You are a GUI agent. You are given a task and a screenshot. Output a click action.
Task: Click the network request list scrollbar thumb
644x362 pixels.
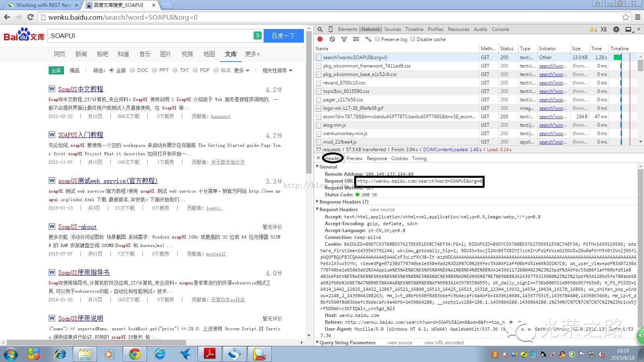click(640, 65)
